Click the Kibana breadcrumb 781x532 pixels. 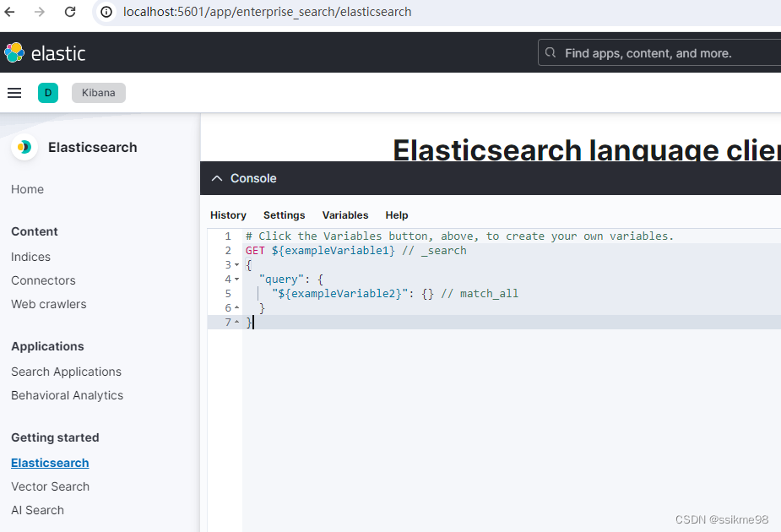(x=99, y=93)
